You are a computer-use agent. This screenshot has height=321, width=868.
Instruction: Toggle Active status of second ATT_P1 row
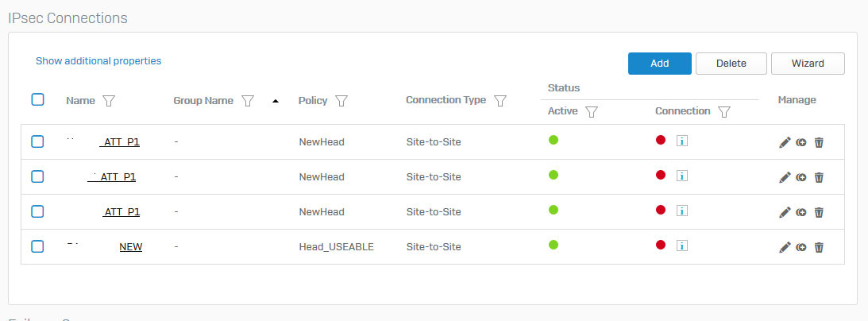coord(553,175)
